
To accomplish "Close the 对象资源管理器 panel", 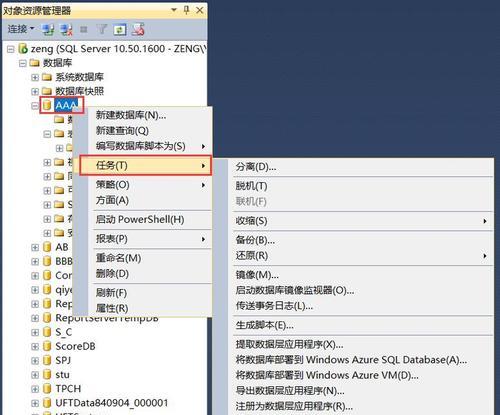I will tap(200, 10).
